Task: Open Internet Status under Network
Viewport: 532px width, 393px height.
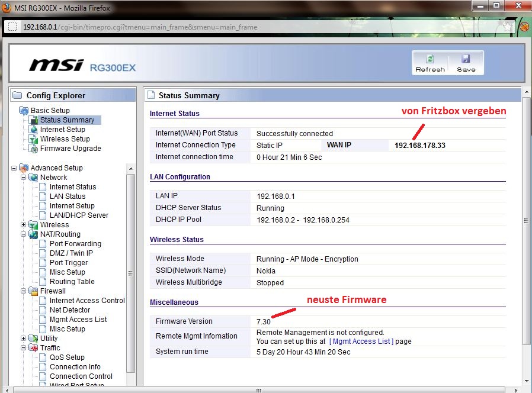Action: click(73, 187)
